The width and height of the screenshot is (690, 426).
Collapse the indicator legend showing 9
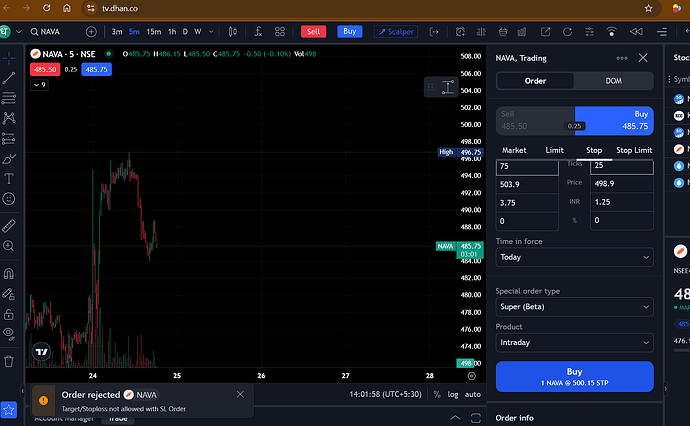(39, 85)
